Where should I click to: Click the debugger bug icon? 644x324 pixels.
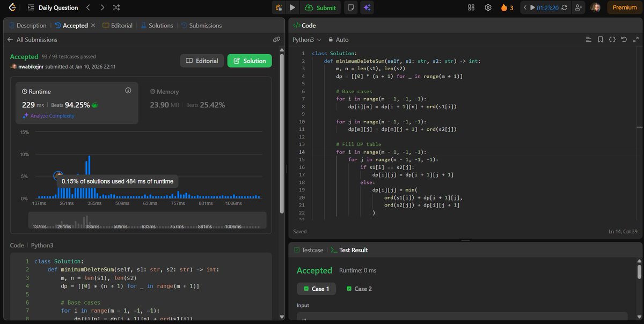[279, 8]
